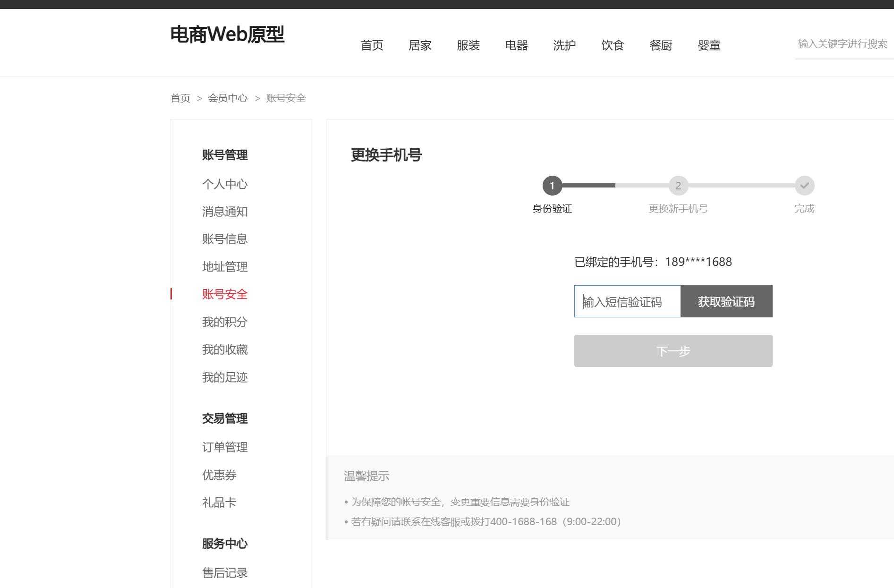Click the 下一步 button
Screen dimensions: 894x588
[x=673, y=350]
